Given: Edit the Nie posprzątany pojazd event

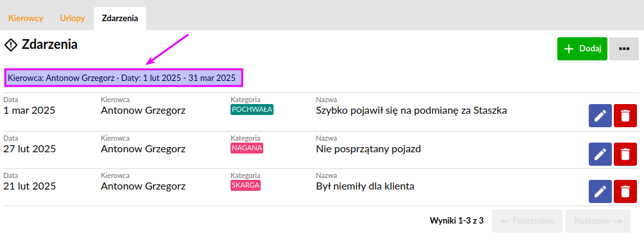Looking at the screenshot, I should pos(600,154).
